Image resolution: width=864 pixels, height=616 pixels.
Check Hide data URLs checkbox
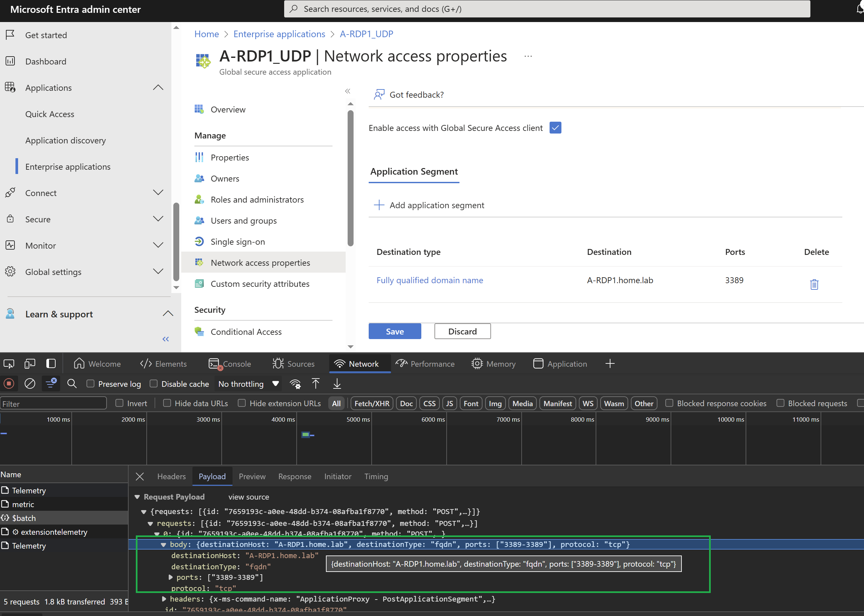pos(167,403)
